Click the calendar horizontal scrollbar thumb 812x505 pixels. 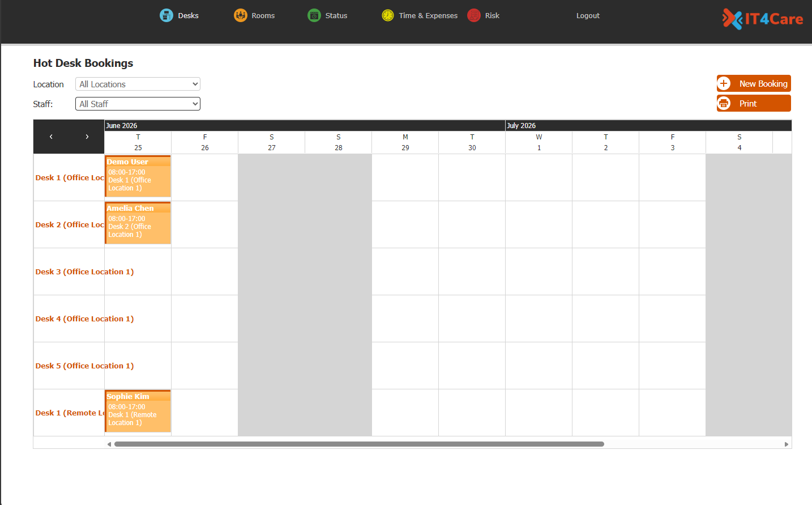359,444
